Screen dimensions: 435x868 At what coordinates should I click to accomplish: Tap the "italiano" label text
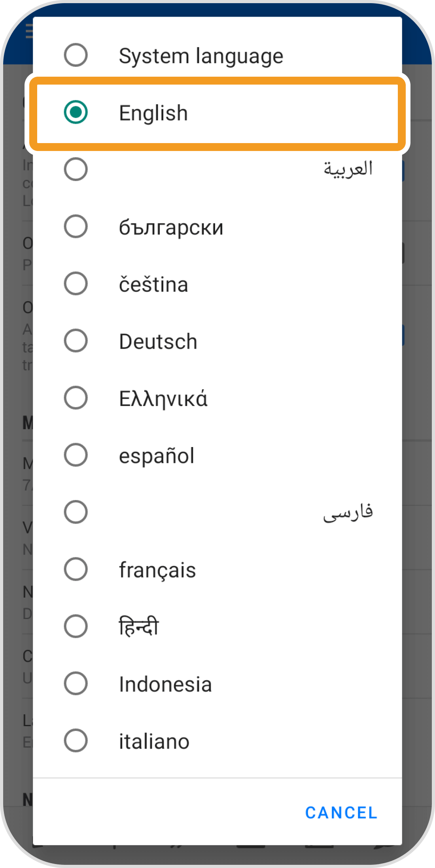click(x=154, y=742)
